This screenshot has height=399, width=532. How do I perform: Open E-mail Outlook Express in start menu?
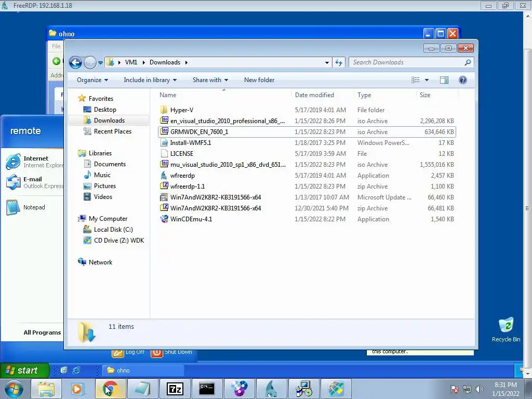point(34,182)
